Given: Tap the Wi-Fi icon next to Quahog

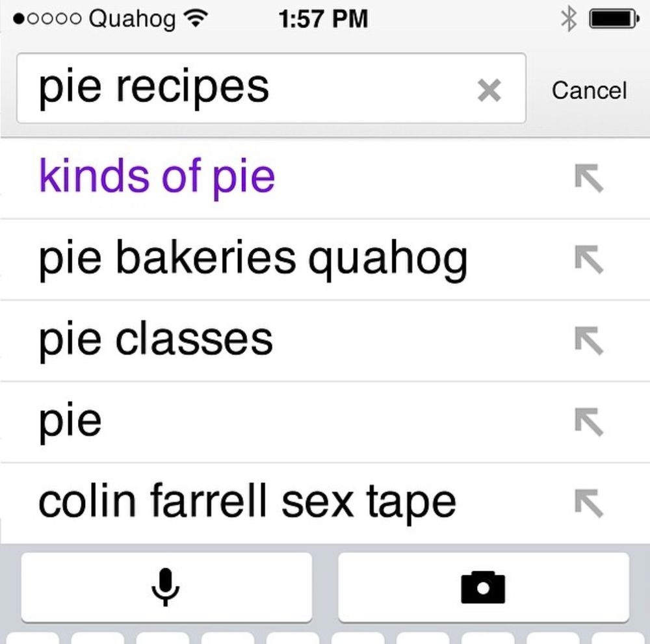Looking at the screenshot, I should [x=195, y=18].
